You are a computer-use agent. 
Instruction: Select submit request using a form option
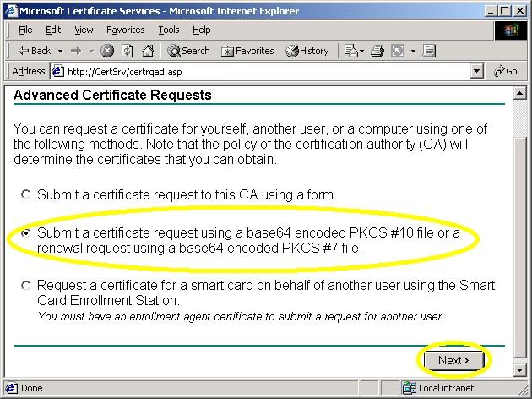point(26,194)
